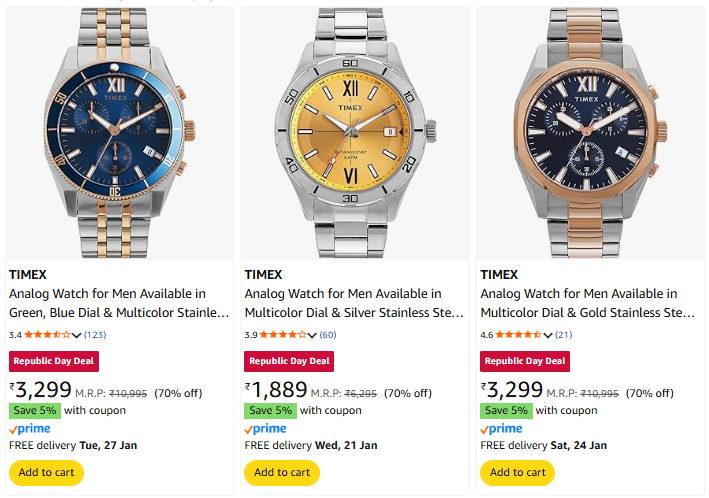Open star rating of the 3.9-rated watch
The image size is (709, 498).
coord(284,334)
